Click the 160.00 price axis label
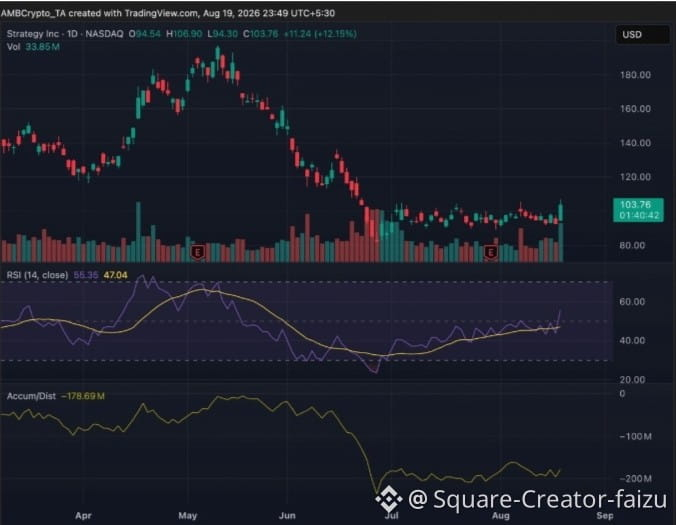 pyautogui.click(x=635, y=109)
